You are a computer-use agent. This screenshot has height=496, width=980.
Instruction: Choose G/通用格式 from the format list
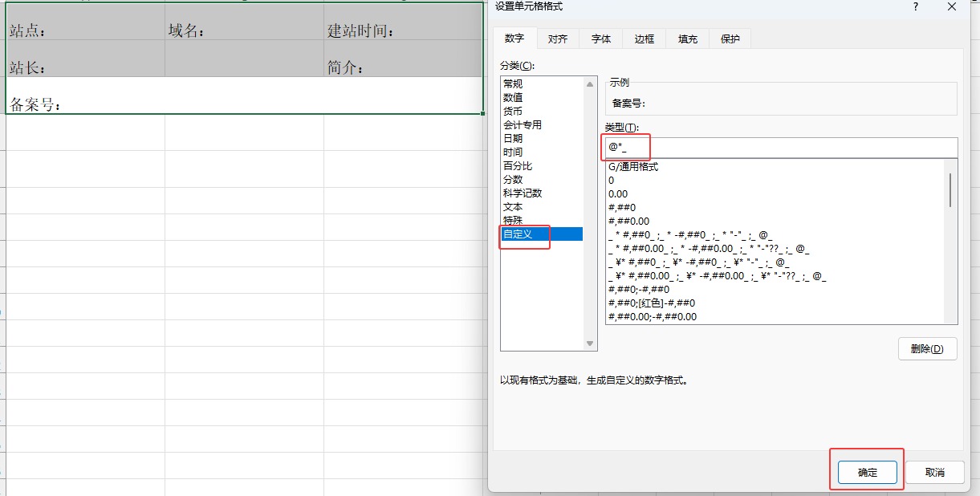632,166
